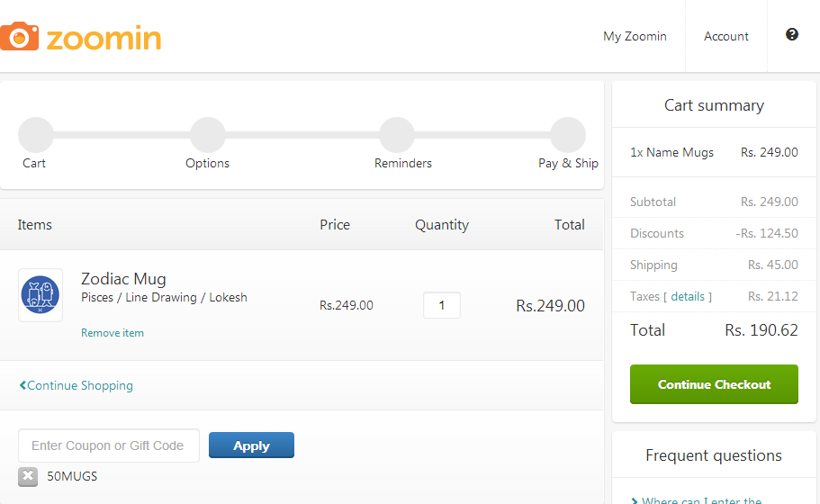Click the Cart summary heading
This screenshot has height=504, width=820.
(714, 105)
